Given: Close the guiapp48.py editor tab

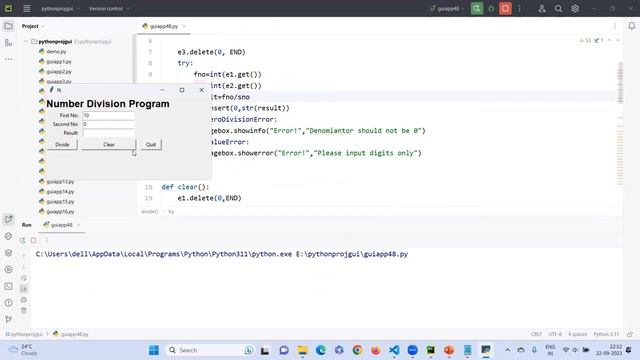Looking at the screenshot, I should [x=184, y=26].
